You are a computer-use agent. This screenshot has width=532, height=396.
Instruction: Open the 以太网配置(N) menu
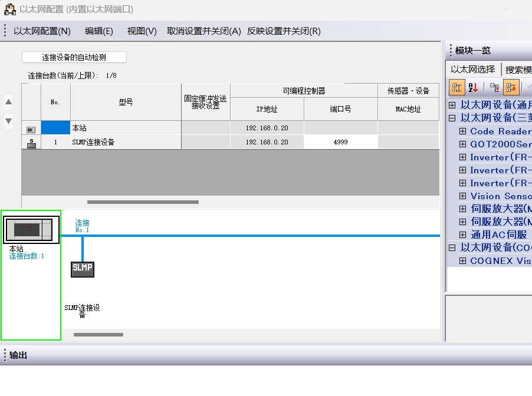[x=42, y=31]
